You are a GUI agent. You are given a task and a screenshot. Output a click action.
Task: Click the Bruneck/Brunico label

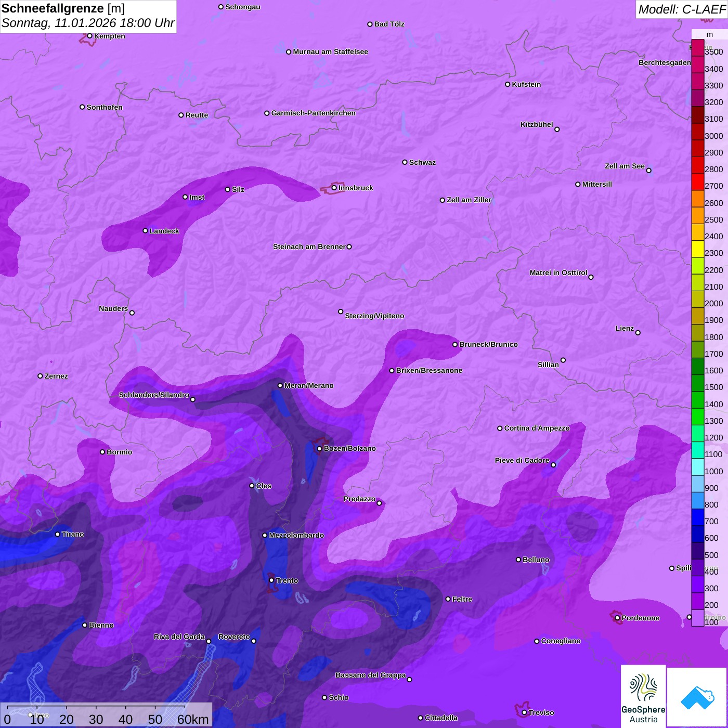tap(488, 344)
